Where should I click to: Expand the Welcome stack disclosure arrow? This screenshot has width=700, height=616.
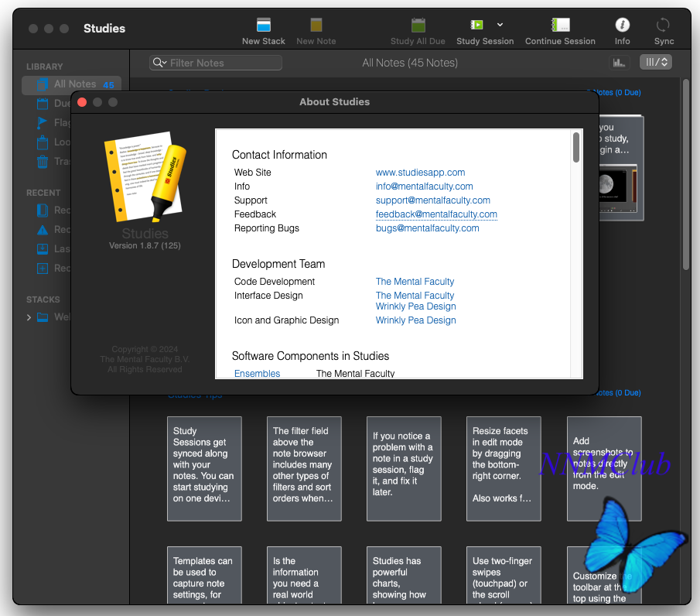click(29, 317)
